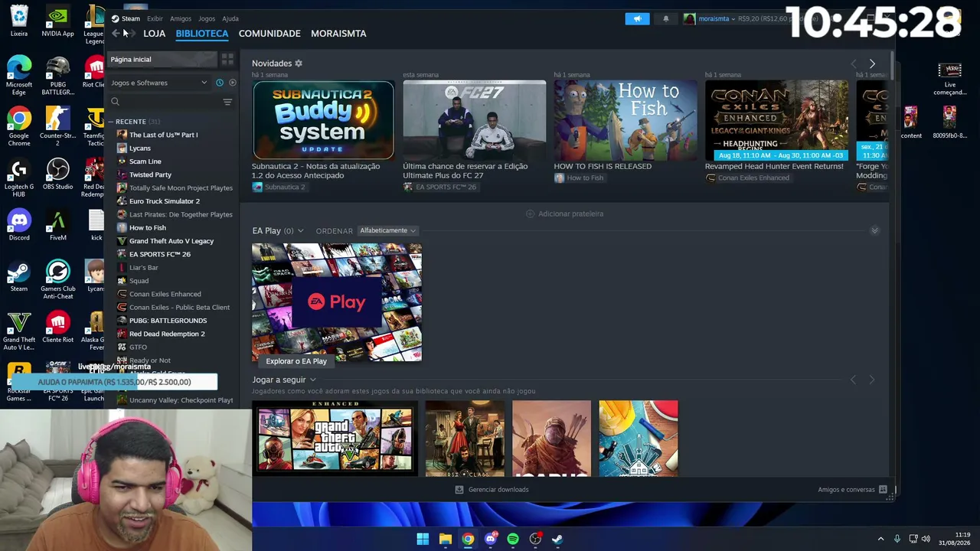Switch library to grid collections view
Viewport: 980px width, 551px height.
tap(227, 60)
